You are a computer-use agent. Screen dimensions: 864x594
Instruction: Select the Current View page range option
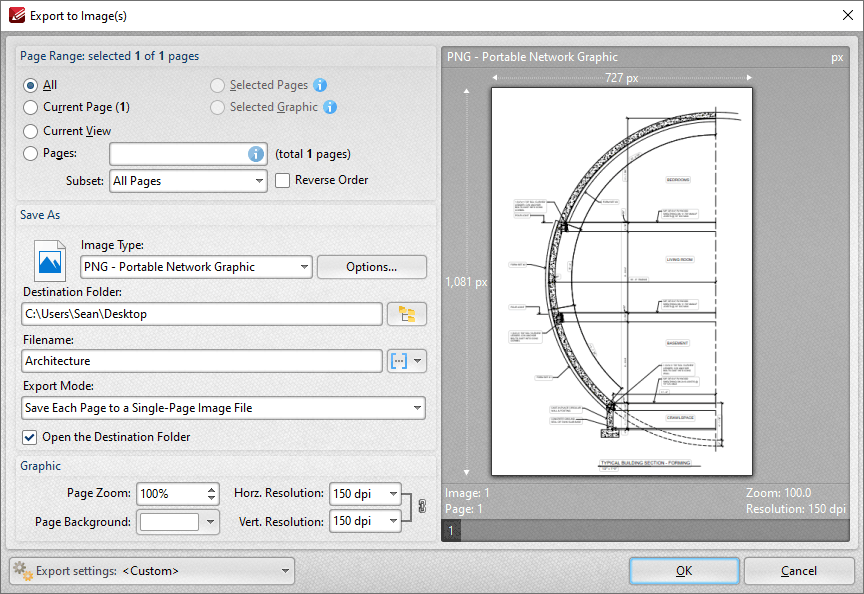(x=31, y=130)
